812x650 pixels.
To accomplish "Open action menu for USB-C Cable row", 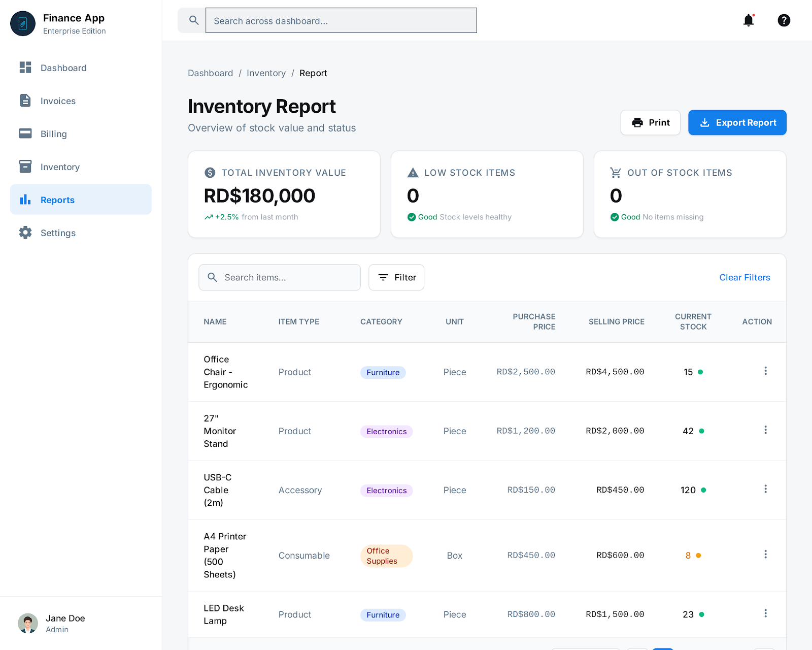I will click(765, 489).
